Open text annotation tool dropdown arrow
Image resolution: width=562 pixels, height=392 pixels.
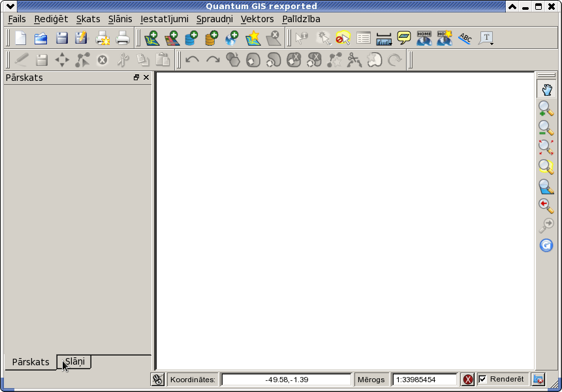[492, 44]
